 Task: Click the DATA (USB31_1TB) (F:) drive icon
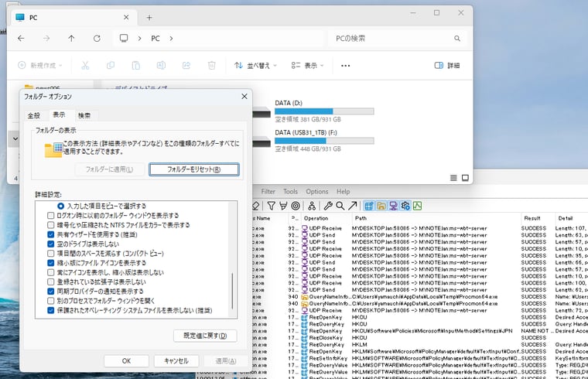click(262, 142)
